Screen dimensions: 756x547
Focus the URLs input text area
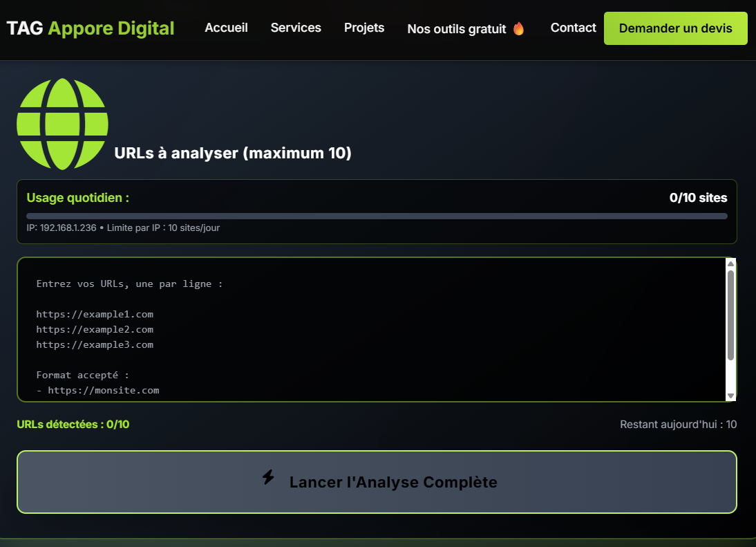point(370,329)
